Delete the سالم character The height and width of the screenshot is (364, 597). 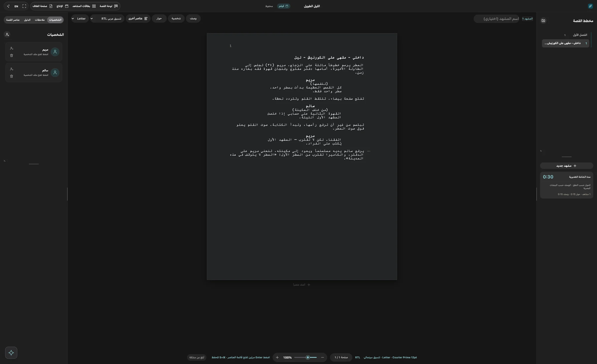point(11,76)
